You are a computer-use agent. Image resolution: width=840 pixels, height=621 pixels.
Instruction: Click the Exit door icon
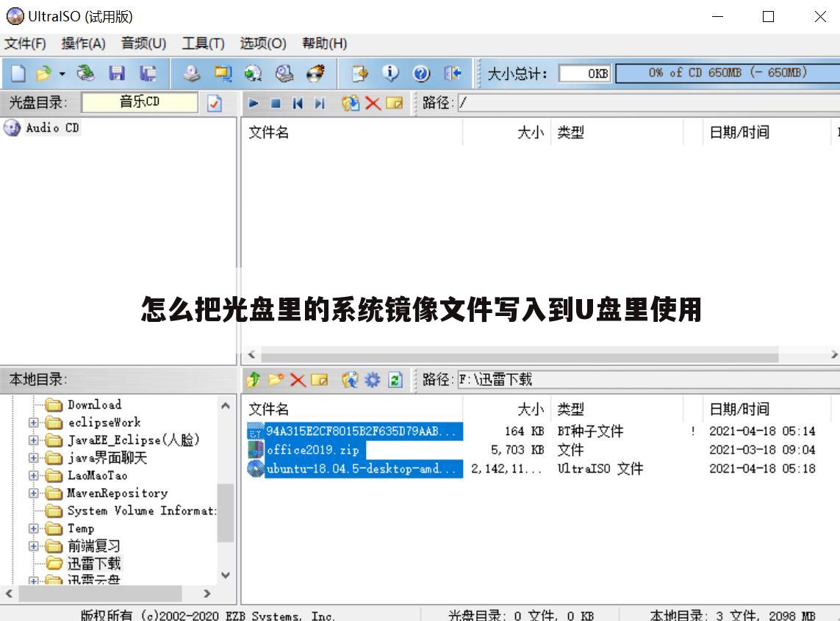(x=453, y=73)
